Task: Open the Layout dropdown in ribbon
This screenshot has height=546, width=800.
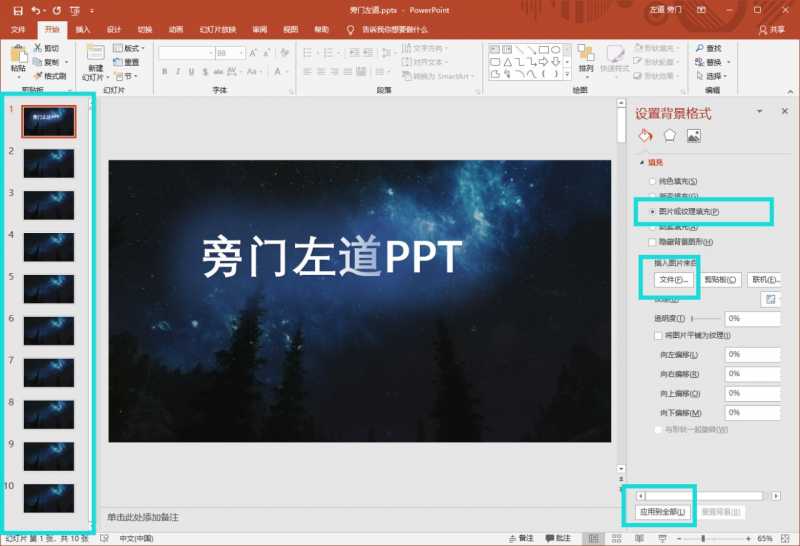Action: [129, 48]
